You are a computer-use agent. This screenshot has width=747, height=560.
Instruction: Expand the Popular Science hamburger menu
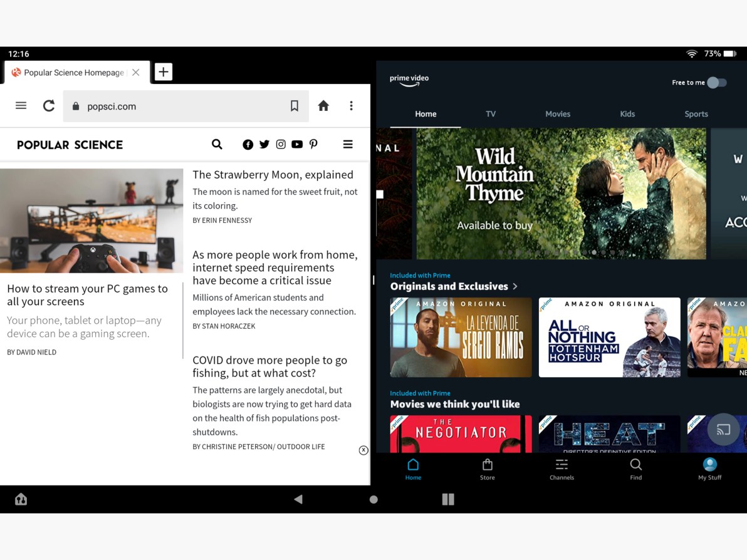(x=348, y=144)
